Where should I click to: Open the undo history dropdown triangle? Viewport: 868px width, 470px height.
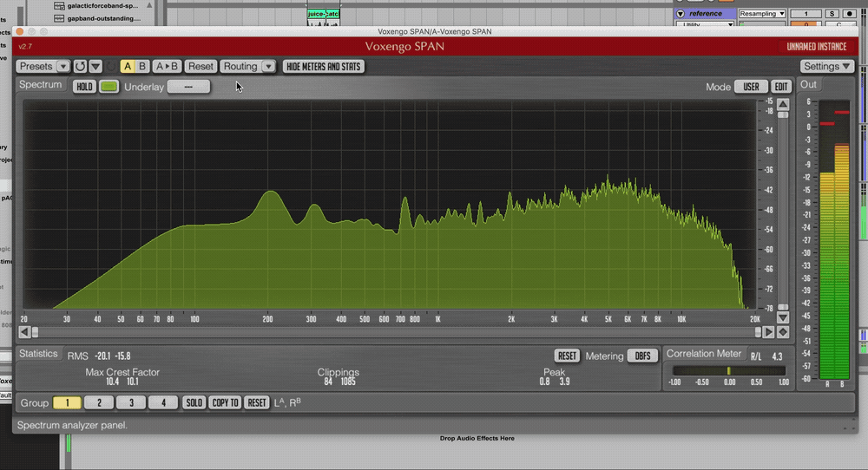pos(95,67)
